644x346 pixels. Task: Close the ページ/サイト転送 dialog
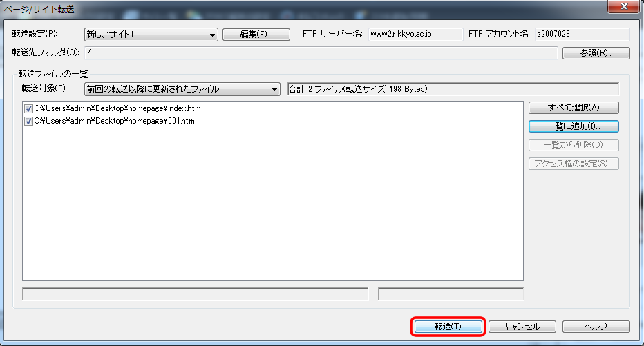point(624,6)
